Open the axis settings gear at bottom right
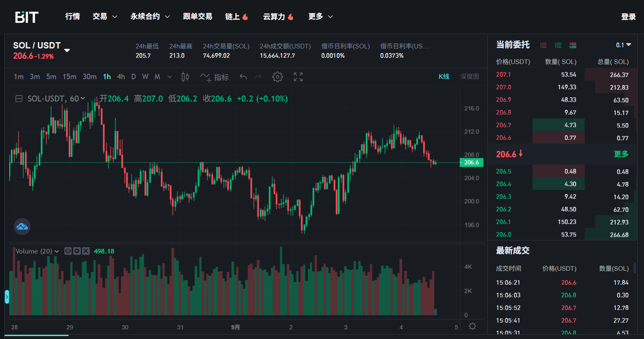 pyautogui.click(x=472, y=326)
